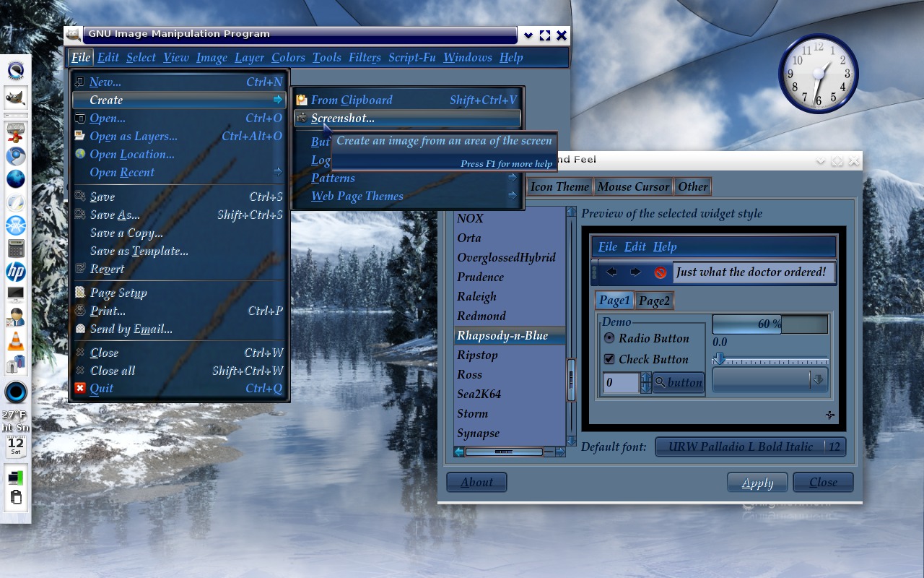
Task: Click the theme list scroll-right arrow
Action: pyautogui.click(x=560, y=452)
